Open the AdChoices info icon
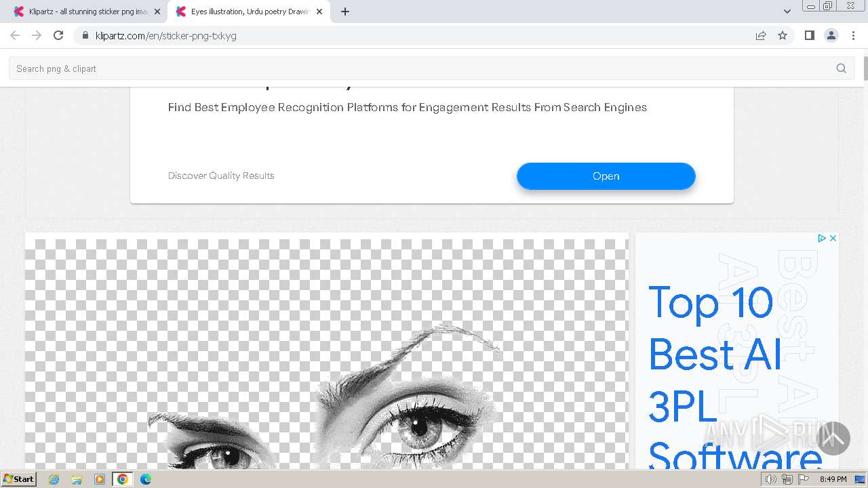This screenshot has height=488, width=868. point(821,238)
